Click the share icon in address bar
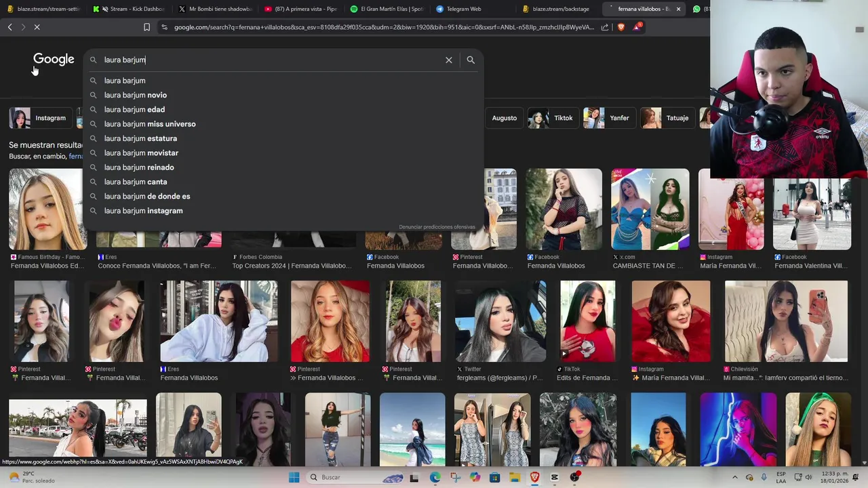This screenshot has height=488, width=868. coord(605,27)
